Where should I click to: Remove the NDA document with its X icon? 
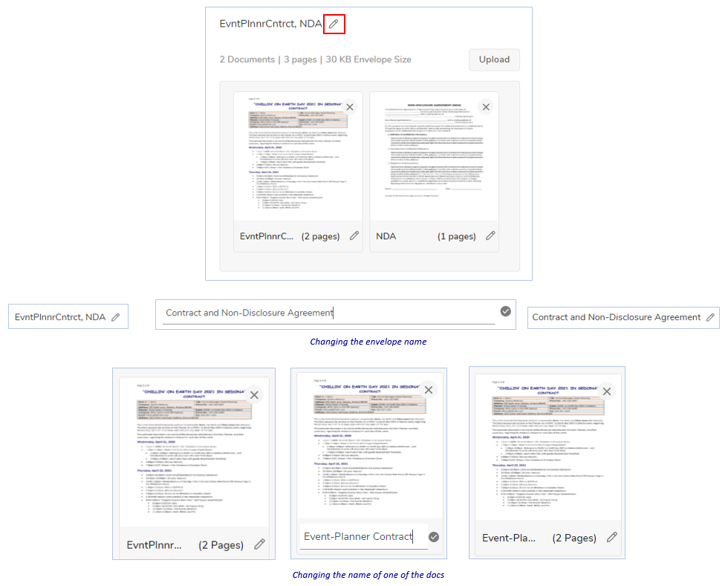click(486, 107)
